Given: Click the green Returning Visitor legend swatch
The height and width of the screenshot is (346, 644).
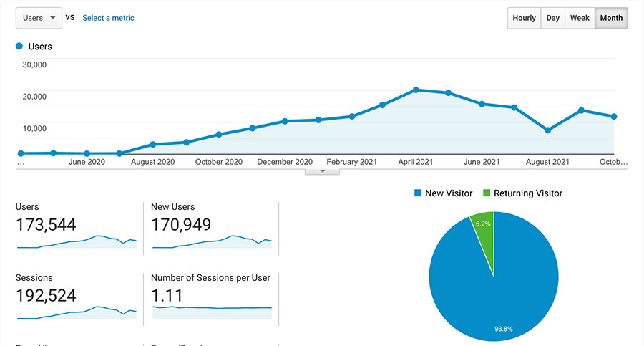Looking at the screenshot, I should pyautogui.click(x=487, y=193).
